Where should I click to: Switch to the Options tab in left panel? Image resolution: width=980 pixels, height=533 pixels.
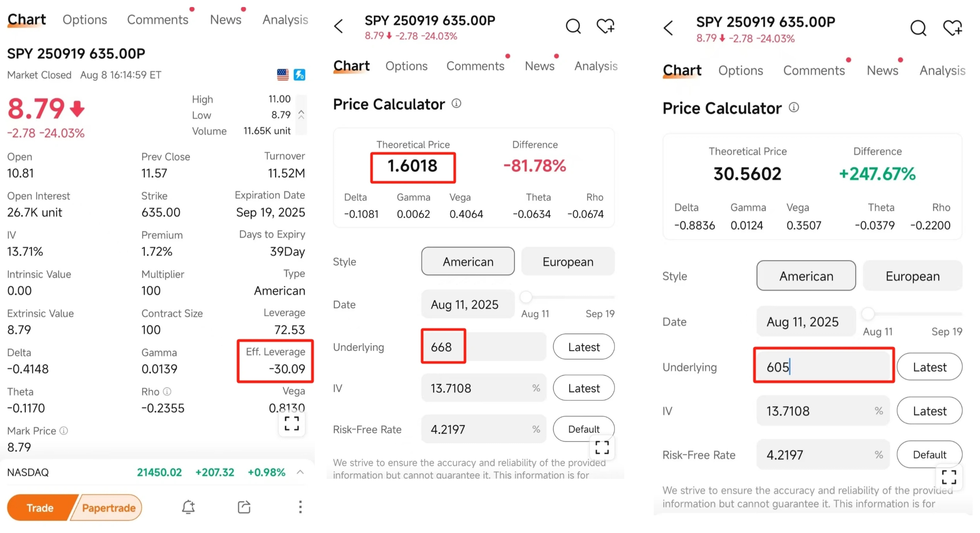[84, 19]
